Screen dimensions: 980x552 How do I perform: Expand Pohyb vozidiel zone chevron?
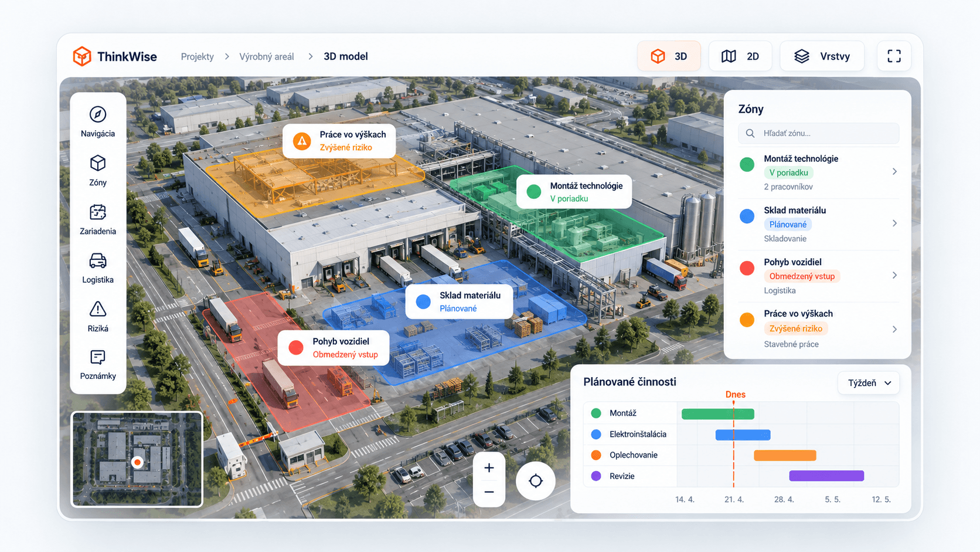894,275
